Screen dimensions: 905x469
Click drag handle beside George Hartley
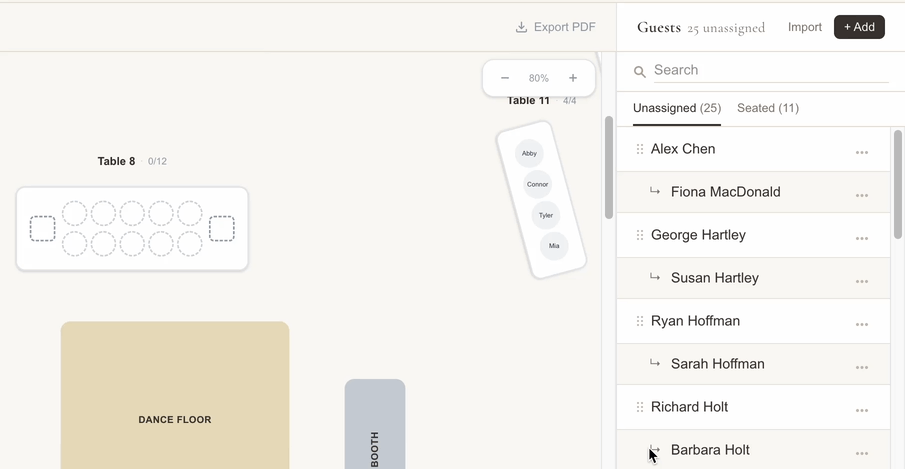(640, 235)
